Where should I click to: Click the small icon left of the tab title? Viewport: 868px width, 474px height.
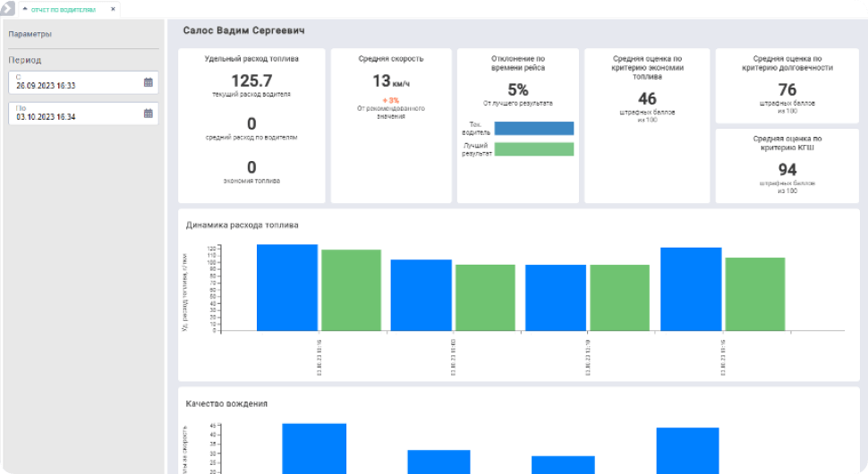point(24,9)
